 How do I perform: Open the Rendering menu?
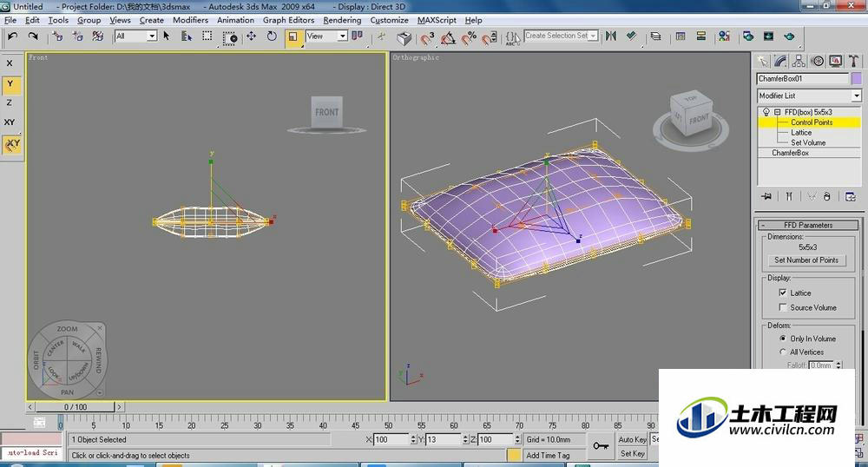(342, 20)
